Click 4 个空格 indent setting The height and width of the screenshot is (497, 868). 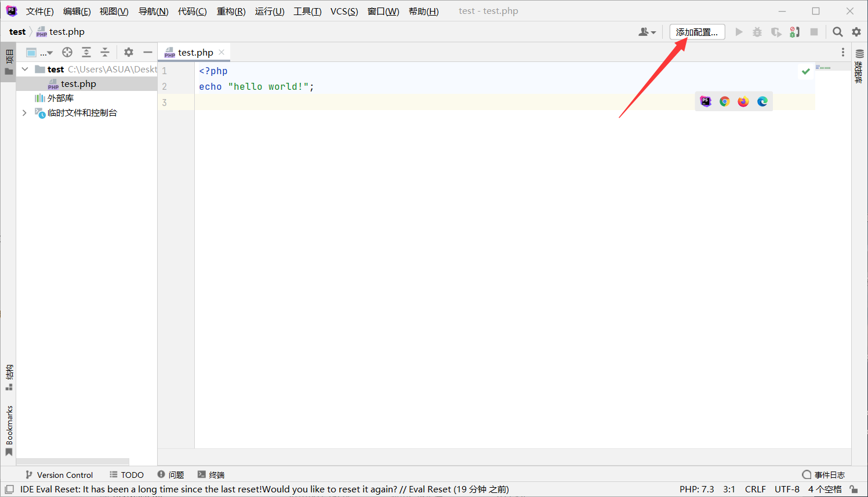(825, 489)
